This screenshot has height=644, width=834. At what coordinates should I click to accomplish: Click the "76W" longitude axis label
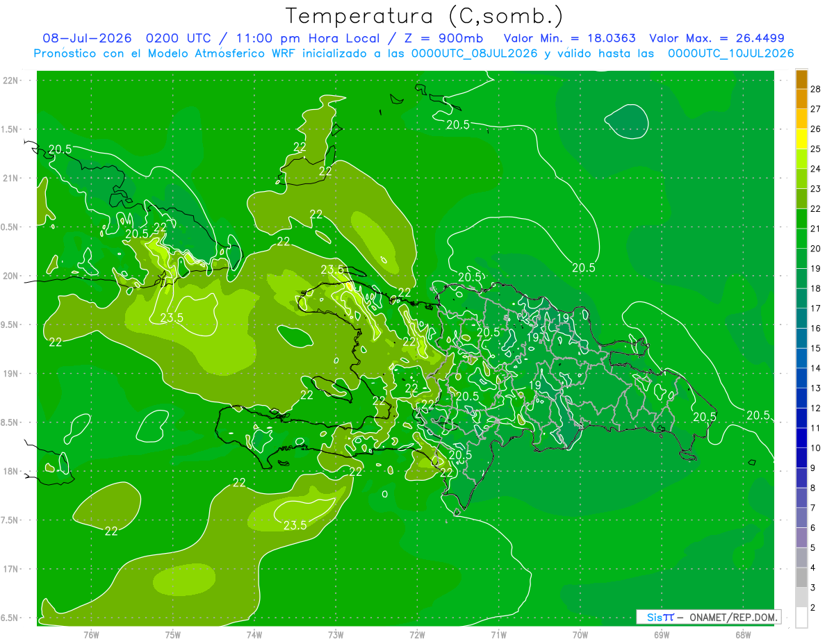click(92, 635)
